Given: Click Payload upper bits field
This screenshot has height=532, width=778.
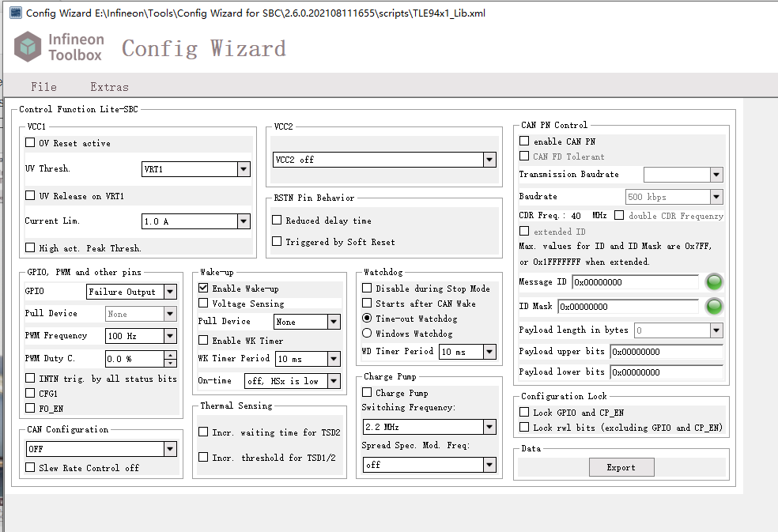Looking at the screenshot, I should point(667,351).
